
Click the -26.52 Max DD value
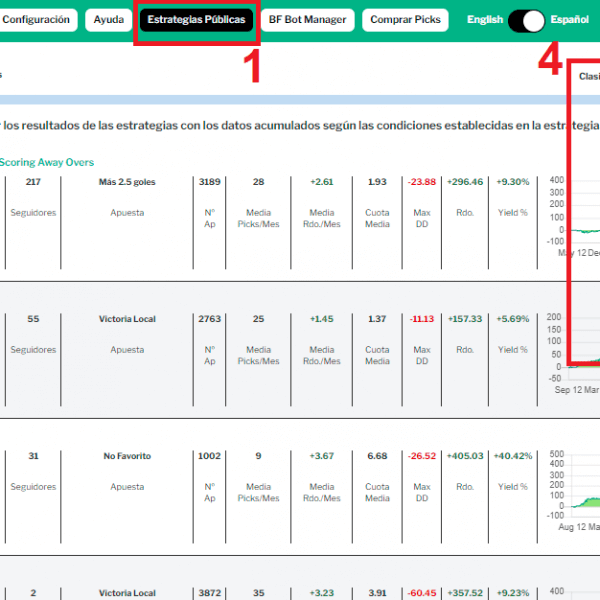click(422, 456)
